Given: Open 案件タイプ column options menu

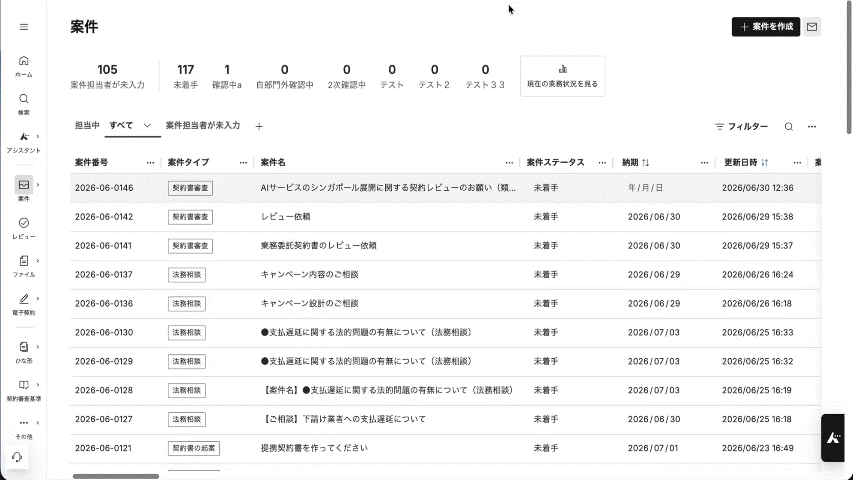Looking at the screenshot, I should click(x=243, y=162).
